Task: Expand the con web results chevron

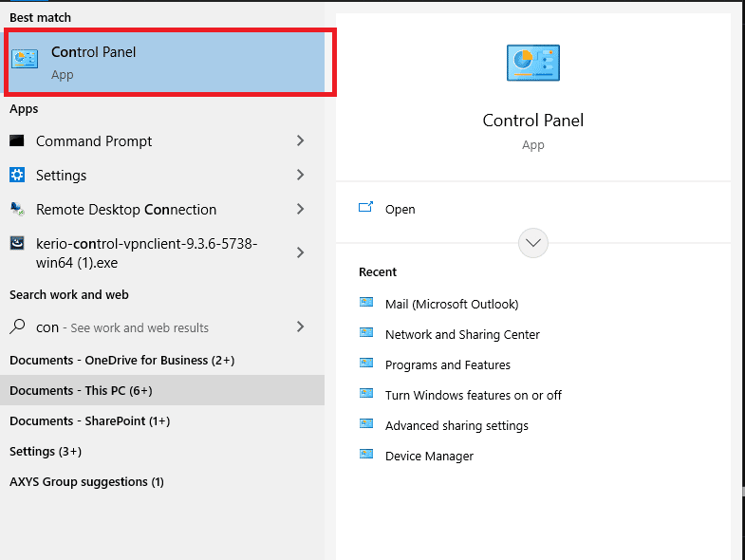Action: 300,327
